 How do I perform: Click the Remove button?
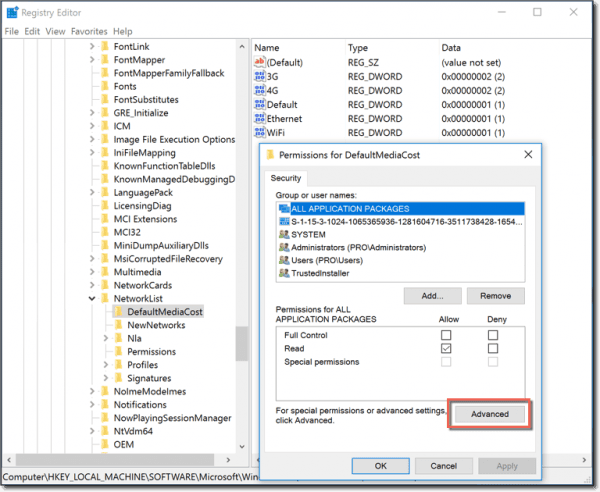496,296
